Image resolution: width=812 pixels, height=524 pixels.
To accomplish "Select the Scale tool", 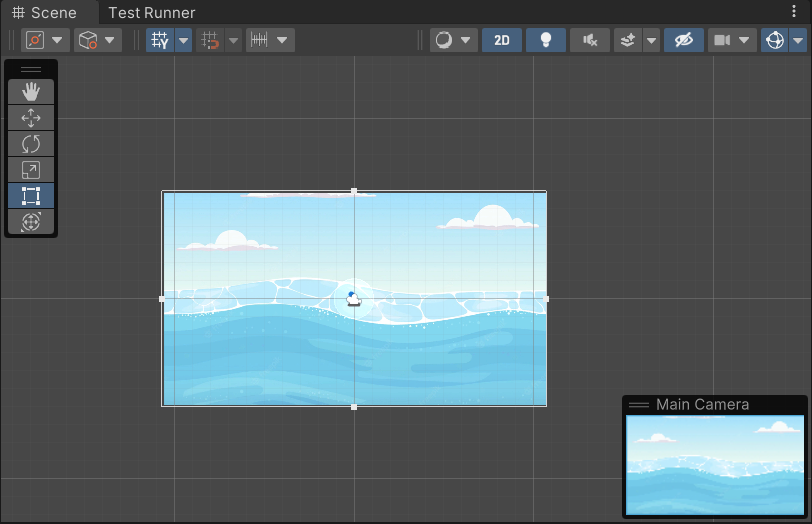I will pyautogui.click(x=31, y=170).
